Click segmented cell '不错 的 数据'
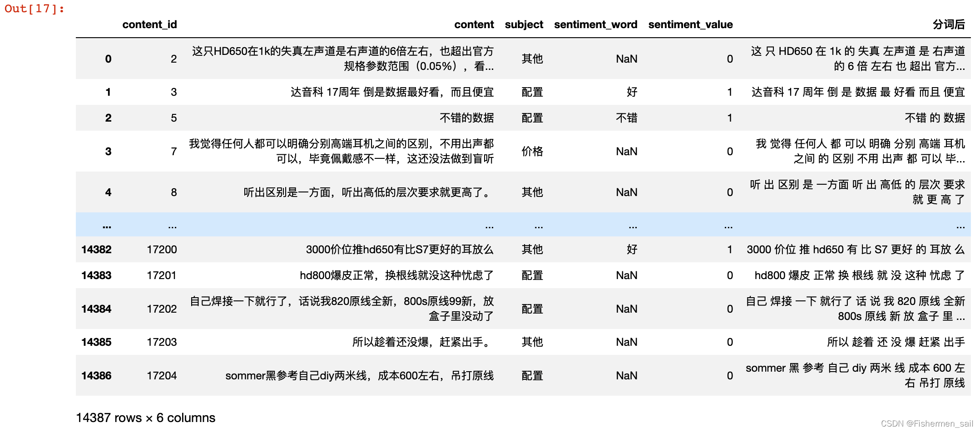Viewport: 980px width, 432px height. click(935, 118)
